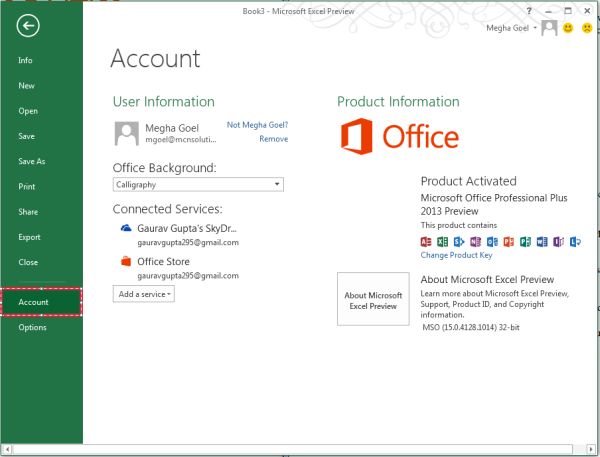Open the Help question mark
600x457 pixels.
528,9
